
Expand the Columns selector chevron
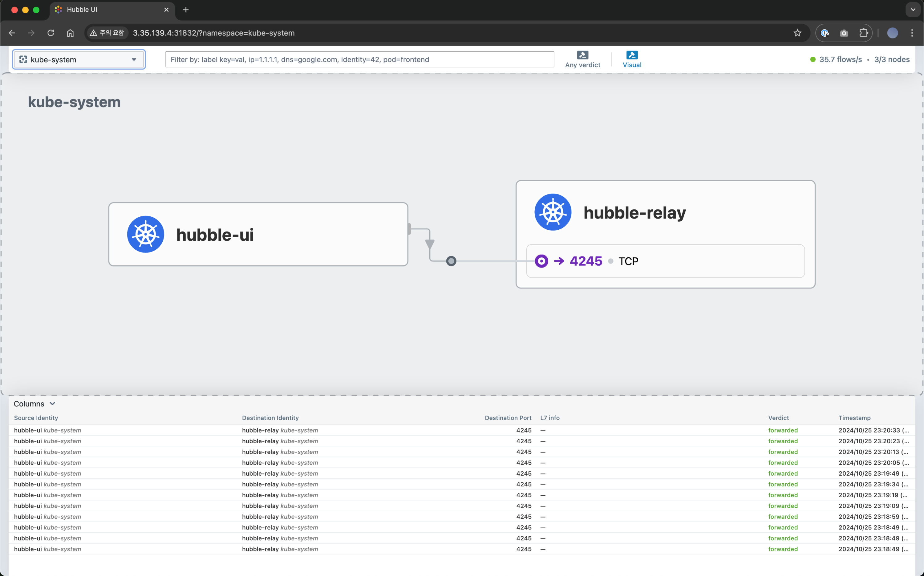coord(53,403)
